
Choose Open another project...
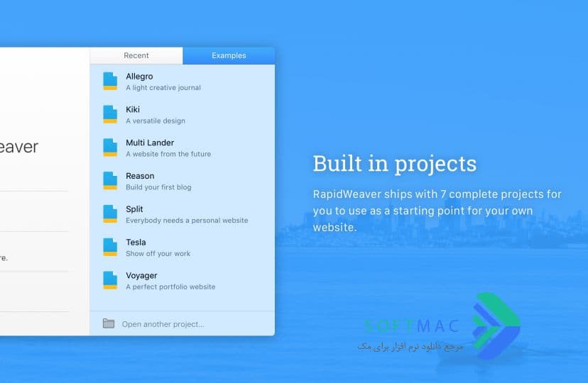[x=163, y=324]
